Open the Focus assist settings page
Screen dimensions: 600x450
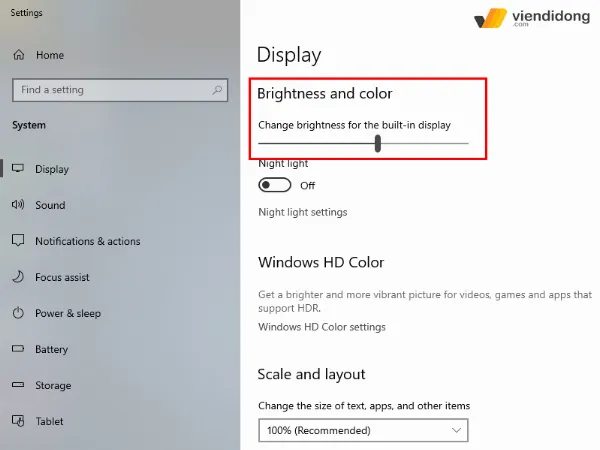tap(62, 277)
